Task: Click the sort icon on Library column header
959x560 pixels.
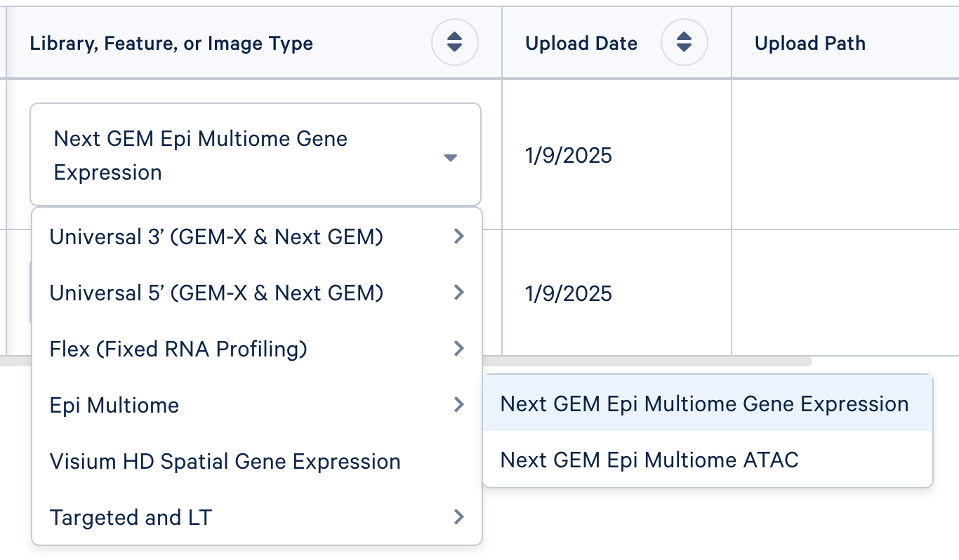Action: point(454,42)
